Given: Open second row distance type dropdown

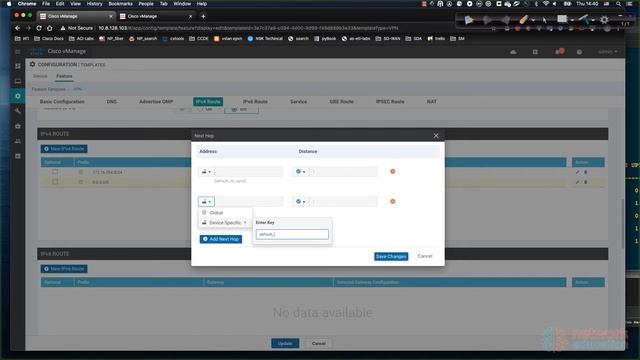Looking at the screenshot, I should click(301, 201).
